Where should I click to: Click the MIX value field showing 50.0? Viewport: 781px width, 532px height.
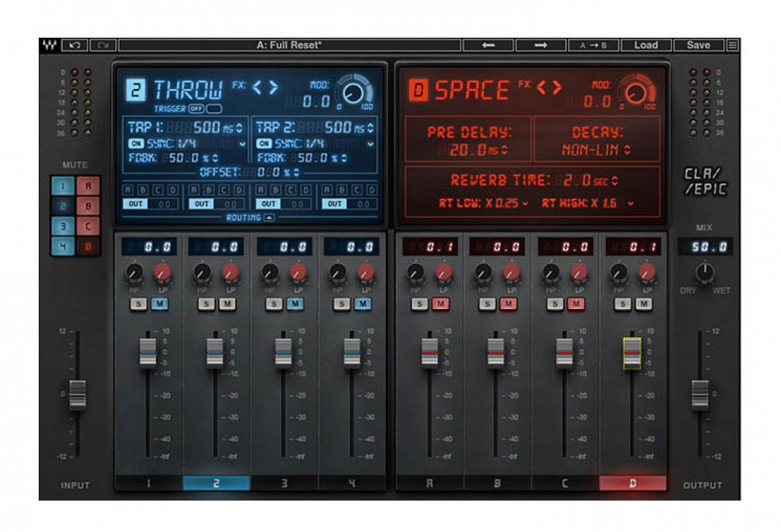[x=705, y=246]
